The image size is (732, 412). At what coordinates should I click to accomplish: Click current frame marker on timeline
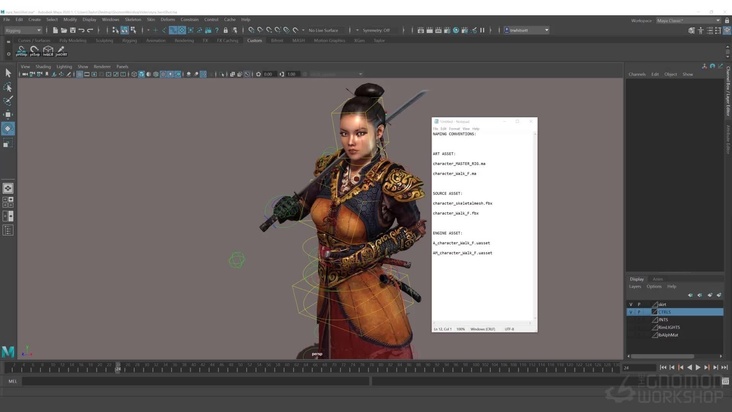[x=118, y=368]
